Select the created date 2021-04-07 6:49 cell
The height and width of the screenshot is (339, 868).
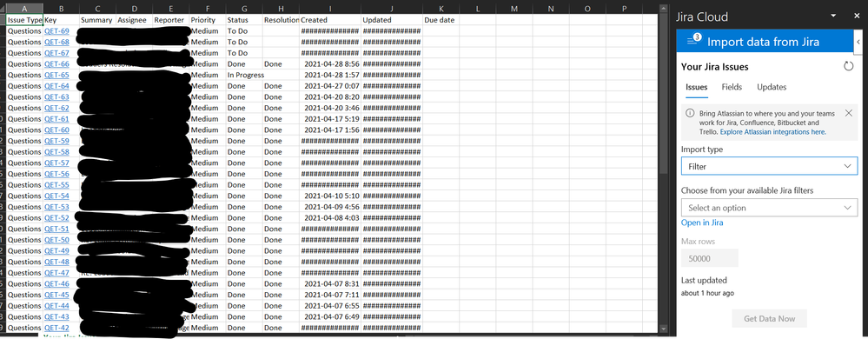coord(330,317)
